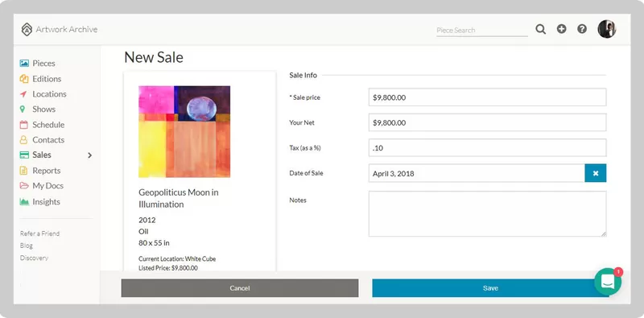Screen dimensions: 644x318
Task: Go to Shows in sidebar
Action: pos(44,109)
